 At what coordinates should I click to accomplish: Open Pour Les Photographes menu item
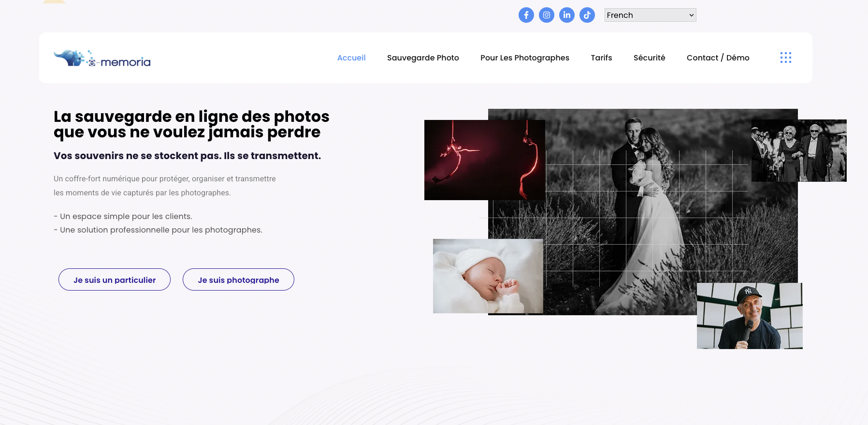click(x=525, y=58)
